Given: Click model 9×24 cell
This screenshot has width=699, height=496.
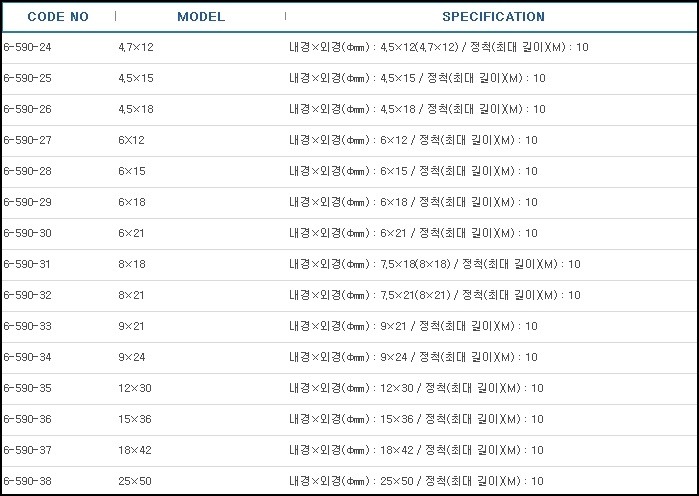Looking at the screenshot, I should click(x=132, y=357).
